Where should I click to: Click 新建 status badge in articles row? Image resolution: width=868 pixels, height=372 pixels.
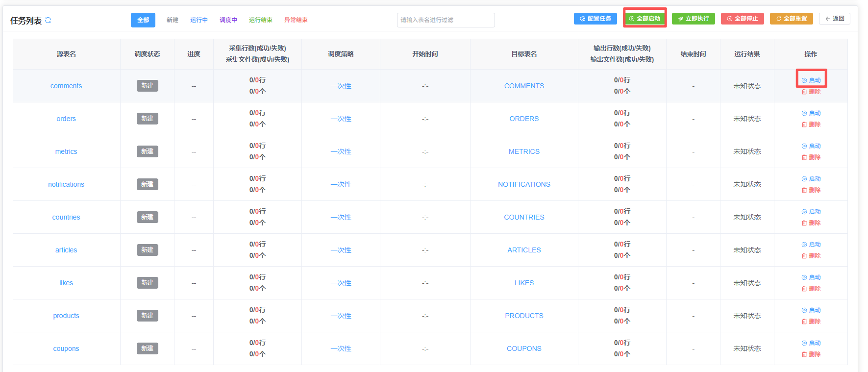[148, 250]
